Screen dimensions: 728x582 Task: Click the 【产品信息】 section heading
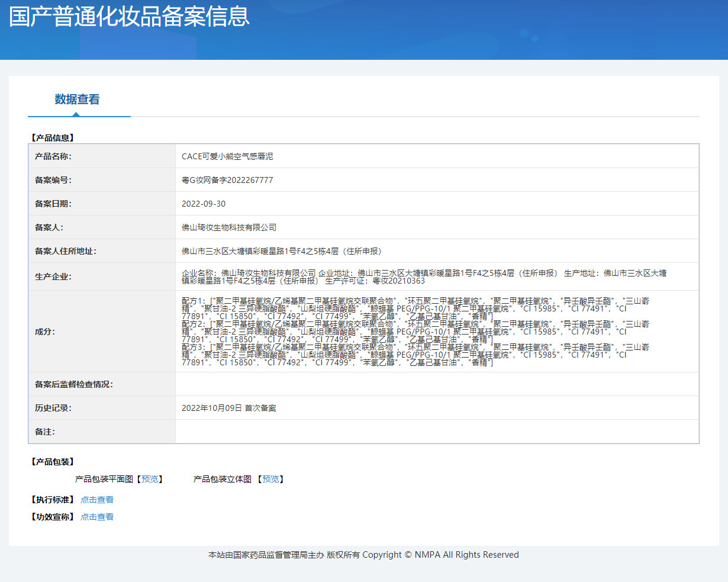pos(52,138)
